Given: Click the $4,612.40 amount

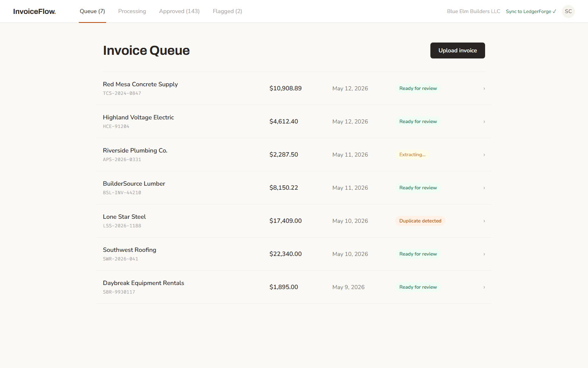Looking at the screenshot, I should (x=284, y=121).
